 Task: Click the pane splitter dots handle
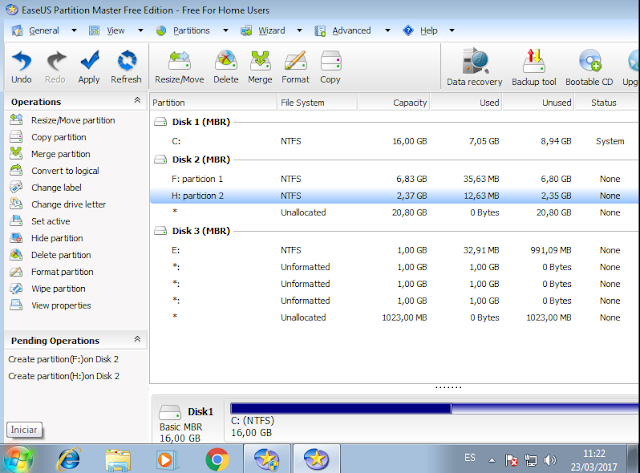click(448, 387)
